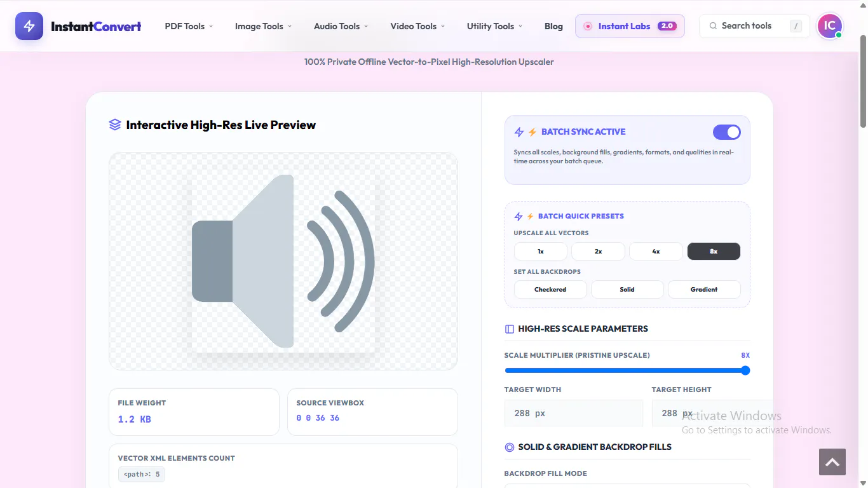The height and width of the screenshot is (488, 868).
Task: Select the 4x upscale preset
Action: pyautogui.click(x=656, y=252)
